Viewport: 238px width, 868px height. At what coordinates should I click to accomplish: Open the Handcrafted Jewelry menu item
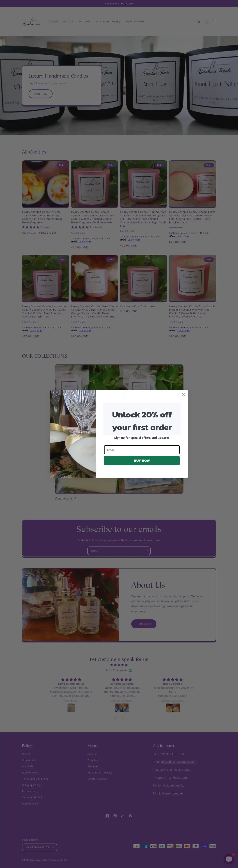coord(107,21)
